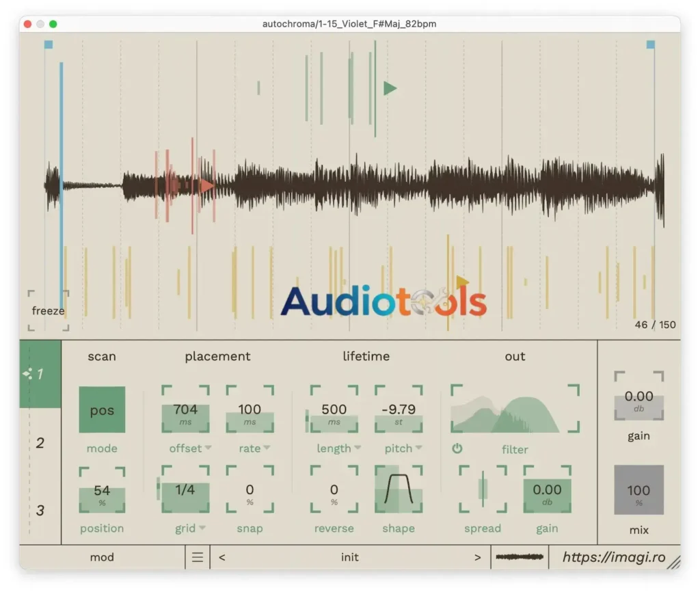Click the scan section heading
This screenshot has width=700, height=592.
click(102, 356)
